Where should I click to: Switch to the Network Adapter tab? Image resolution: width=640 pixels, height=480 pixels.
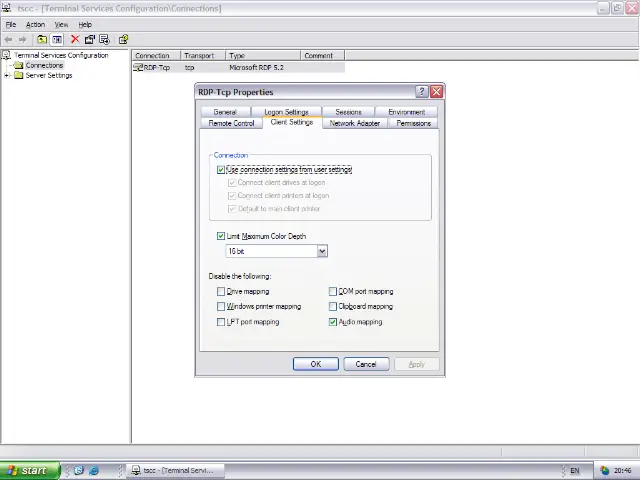tap(355, 123)
